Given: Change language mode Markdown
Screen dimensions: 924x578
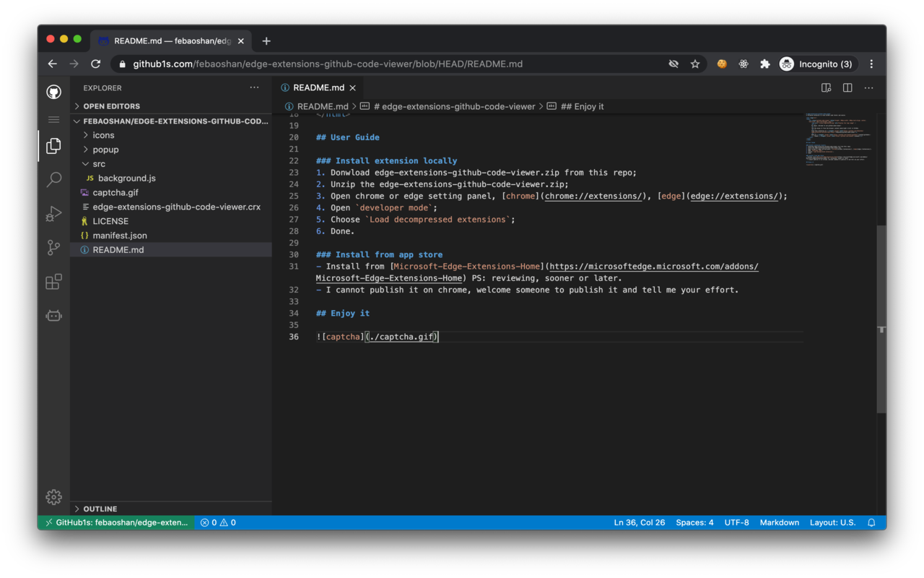Looking at the screenshot, I should tap(780, 522).
